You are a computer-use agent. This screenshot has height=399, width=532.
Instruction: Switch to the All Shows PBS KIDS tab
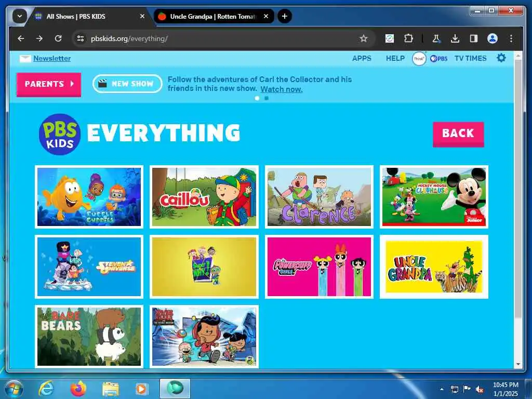click(89, 16)
